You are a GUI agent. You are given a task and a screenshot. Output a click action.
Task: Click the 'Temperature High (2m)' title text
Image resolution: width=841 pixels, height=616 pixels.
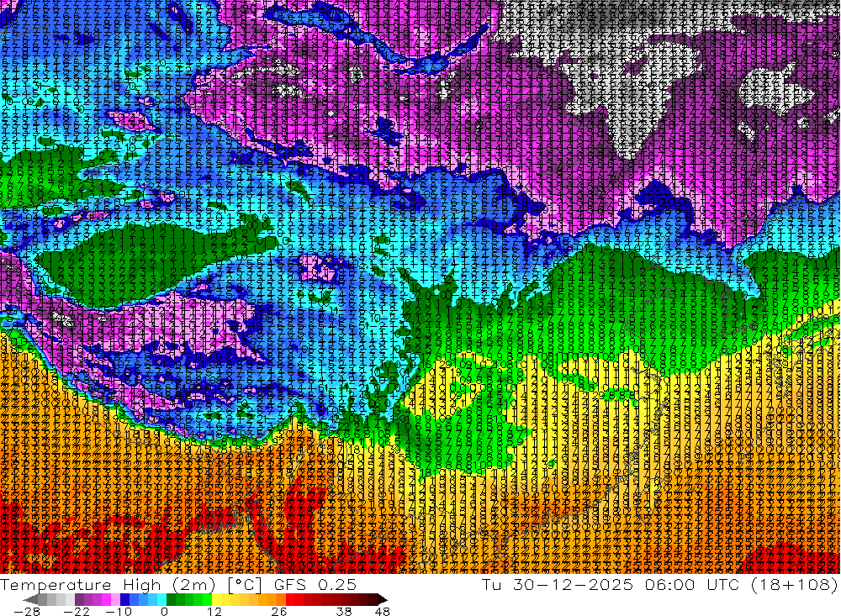(x=108, y=585)
